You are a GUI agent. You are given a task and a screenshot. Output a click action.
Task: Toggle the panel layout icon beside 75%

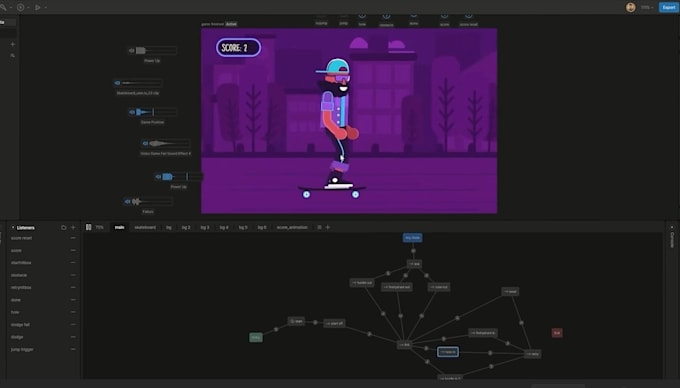[88, 227]
